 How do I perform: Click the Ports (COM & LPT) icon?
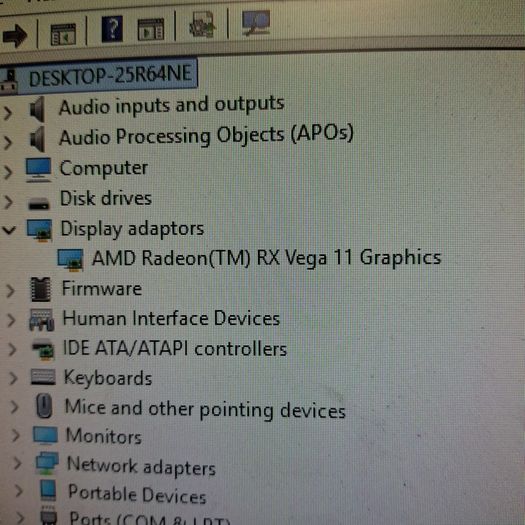49,516
